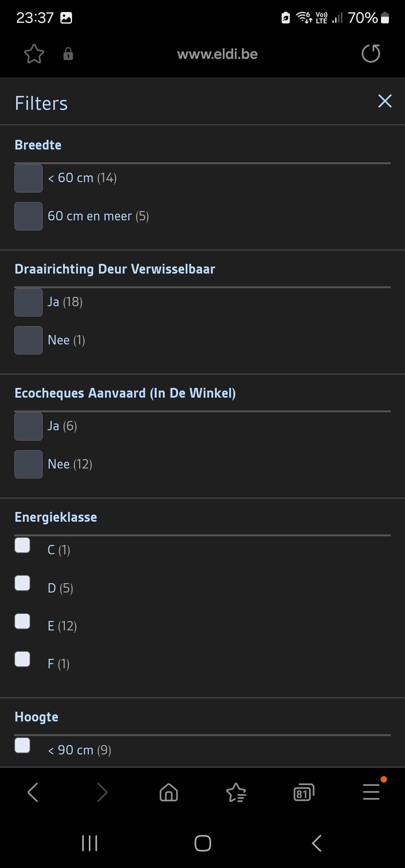Image resolution: width=405 pixels, height=868 pixels.
Task: Tap Android recent apps button
Action: click(90, 843)
